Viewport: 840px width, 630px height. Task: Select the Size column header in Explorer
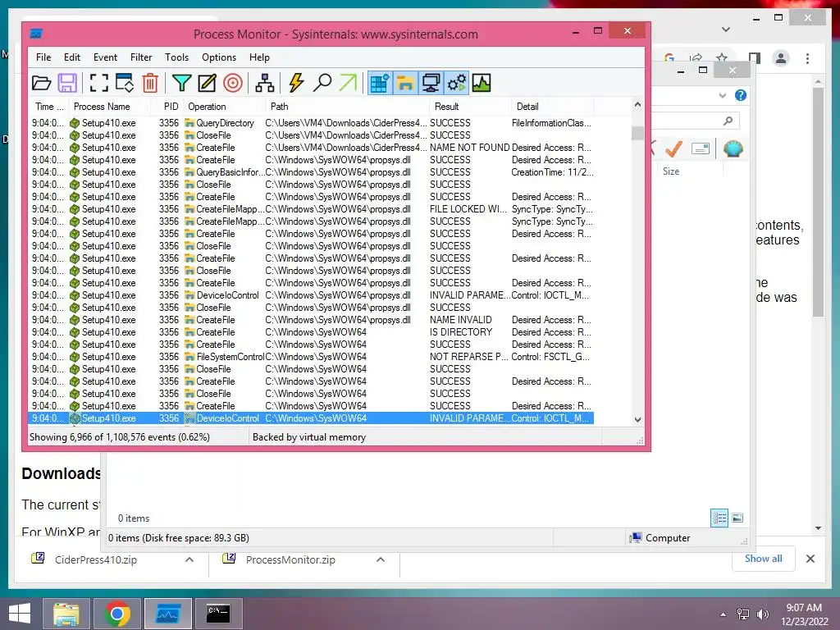[690, 171]
